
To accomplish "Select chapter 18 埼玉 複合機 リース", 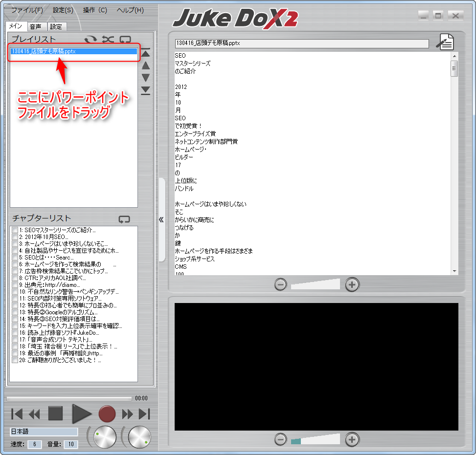I will tap(68, 347).
